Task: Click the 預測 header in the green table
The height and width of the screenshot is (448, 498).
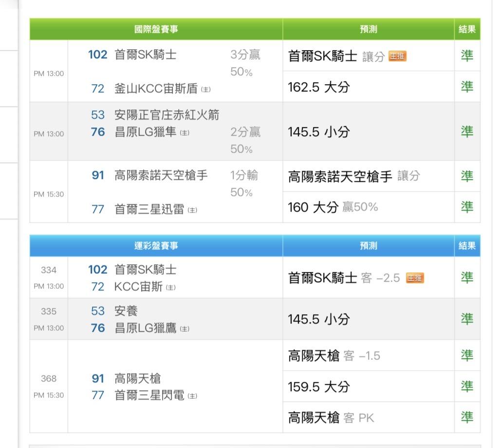Action: click(369, 29)
